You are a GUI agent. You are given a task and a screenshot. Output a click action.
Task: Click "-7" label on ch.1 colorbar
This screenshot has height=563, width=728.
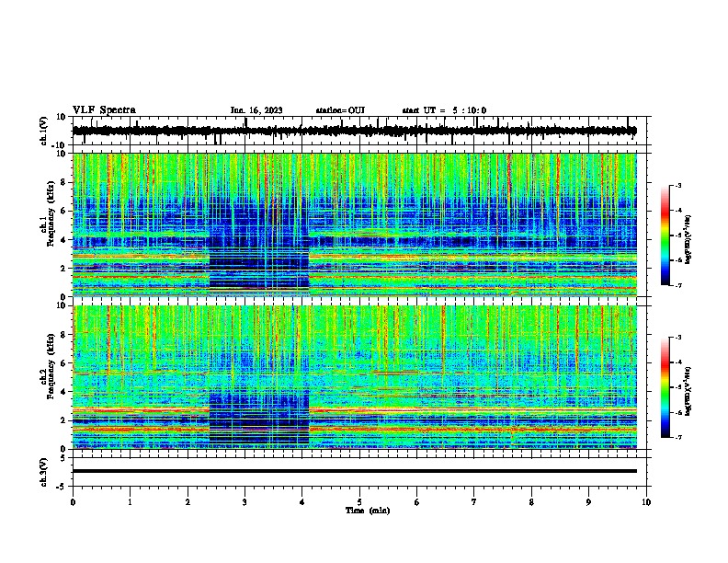tap(677, 285)
